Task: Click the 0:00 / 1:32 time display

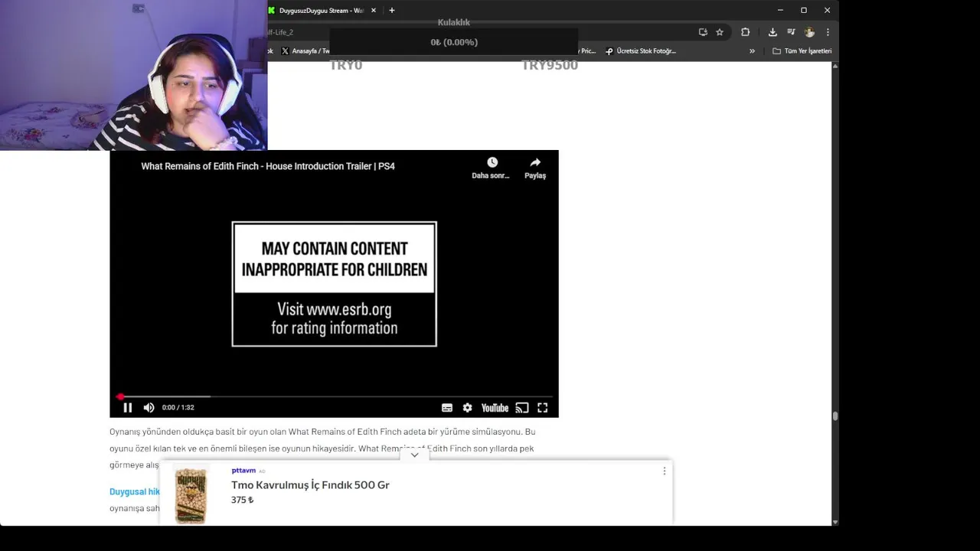Action: point(178,408)
